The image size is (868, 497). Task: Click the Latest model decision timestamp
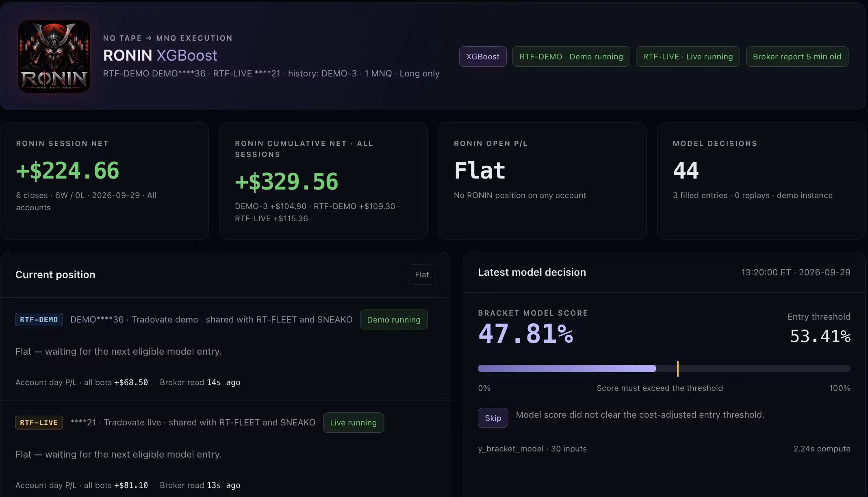(x=796, y=272)
